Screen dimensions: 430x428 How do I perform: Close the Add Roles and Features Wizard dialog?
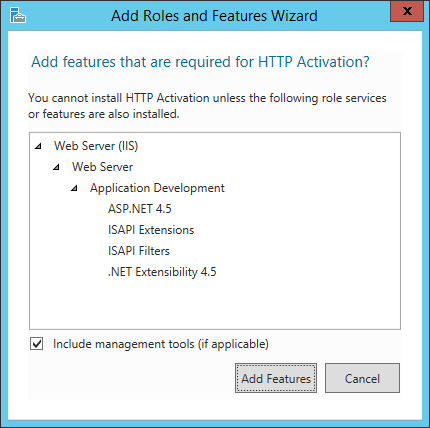pyautogui.click(x=407, y=11)
